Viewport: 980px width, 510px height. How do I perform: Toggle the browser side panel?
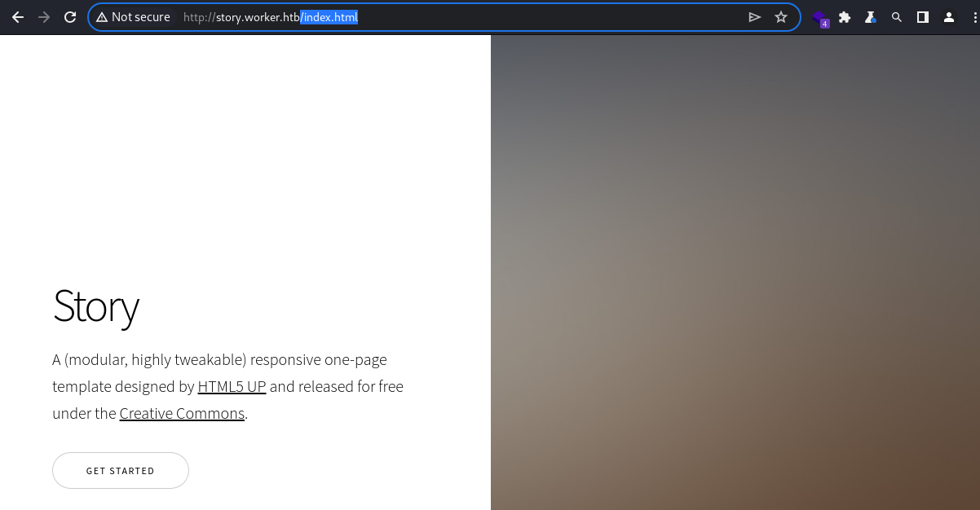click(x=923, y=17)
